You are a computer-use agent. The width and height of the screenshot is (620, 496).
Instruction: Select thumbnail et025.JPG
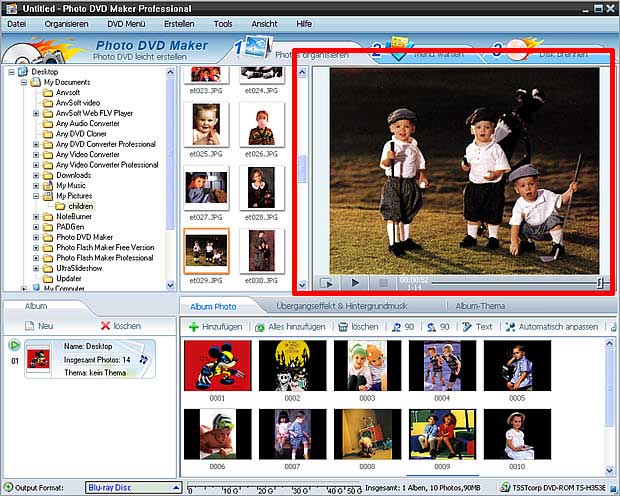click(x=206, y=124)
